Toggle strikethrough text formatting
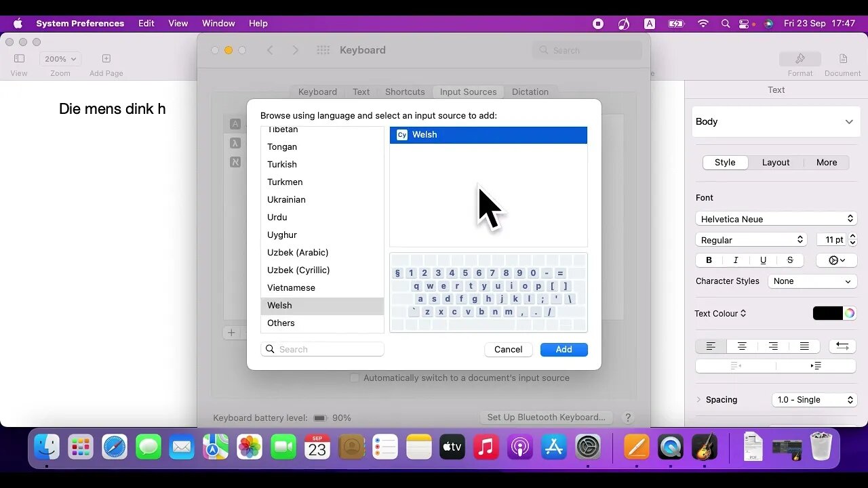This screenshot has width=868, height=488. 790,260
